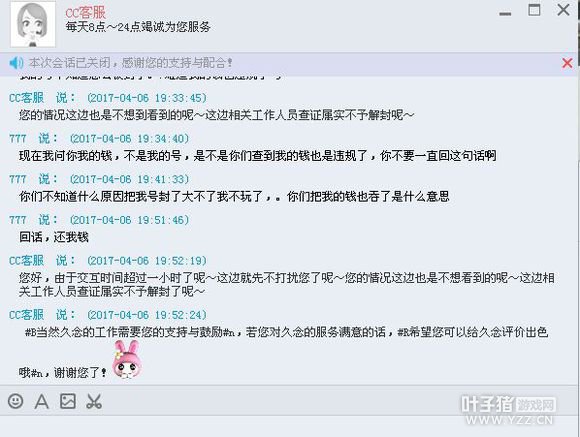Click the speaker icon in notification bar
Screen dimensions: 580x437
(x=16, y=63)
